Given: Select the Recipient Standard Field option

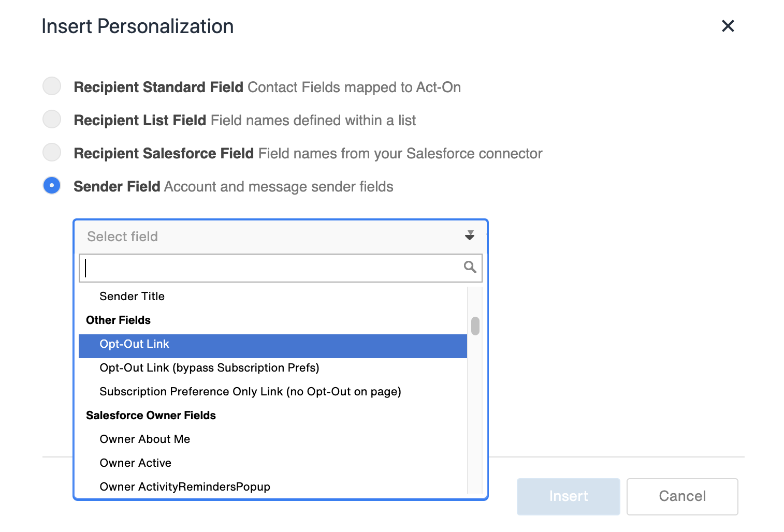Looking at the screenshot, I should pos(51,86).
